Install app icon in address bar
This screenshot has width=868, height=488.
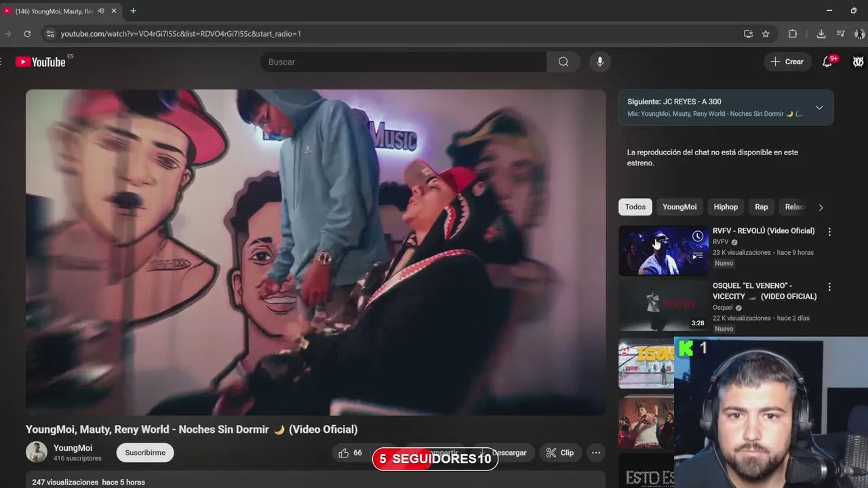tap(748, 33)
